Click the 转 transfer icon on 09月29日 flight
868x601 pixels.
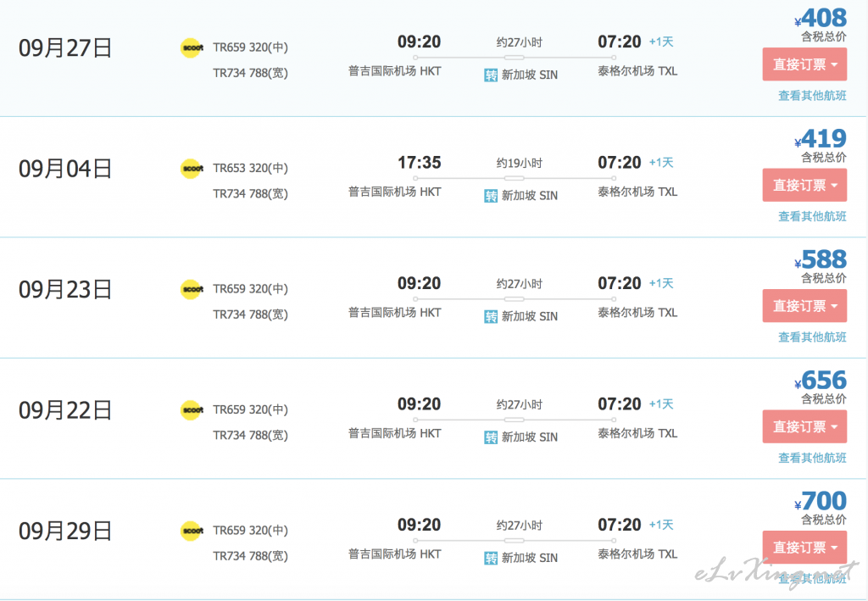(x=491, y=559)
